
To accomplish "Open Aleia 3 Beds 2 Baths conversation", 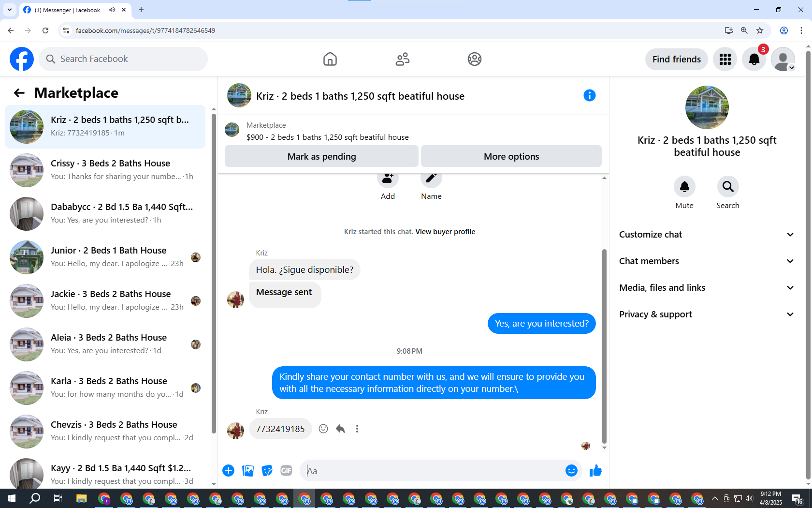I will [105, 344].
